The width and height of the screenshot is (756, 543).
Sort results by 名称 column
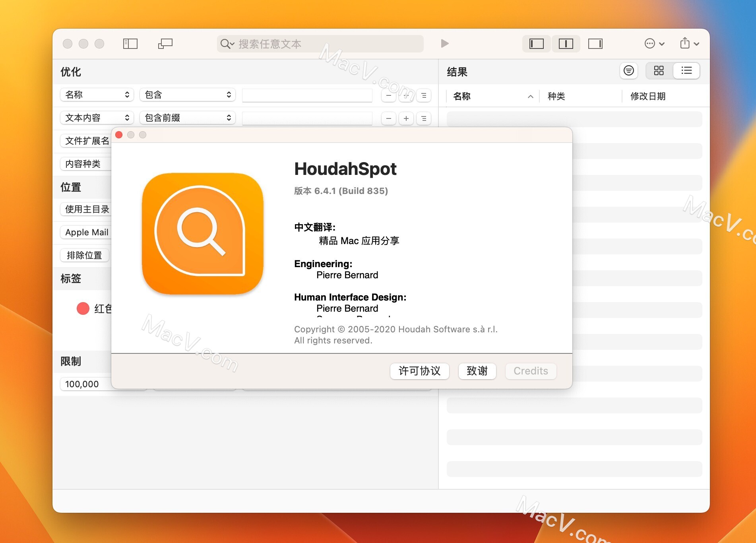click(493, 96)
